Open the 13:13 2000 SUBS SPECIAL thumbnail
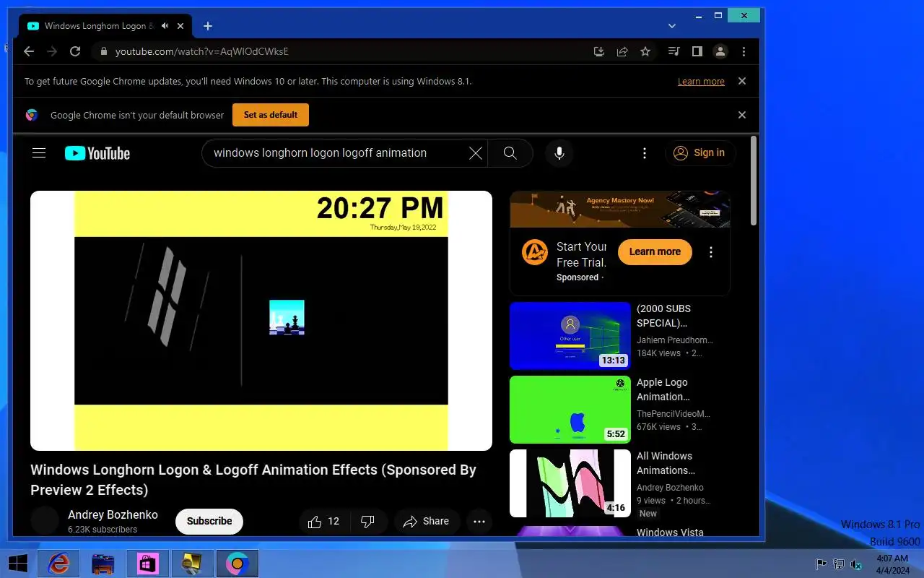 point(570,336)
